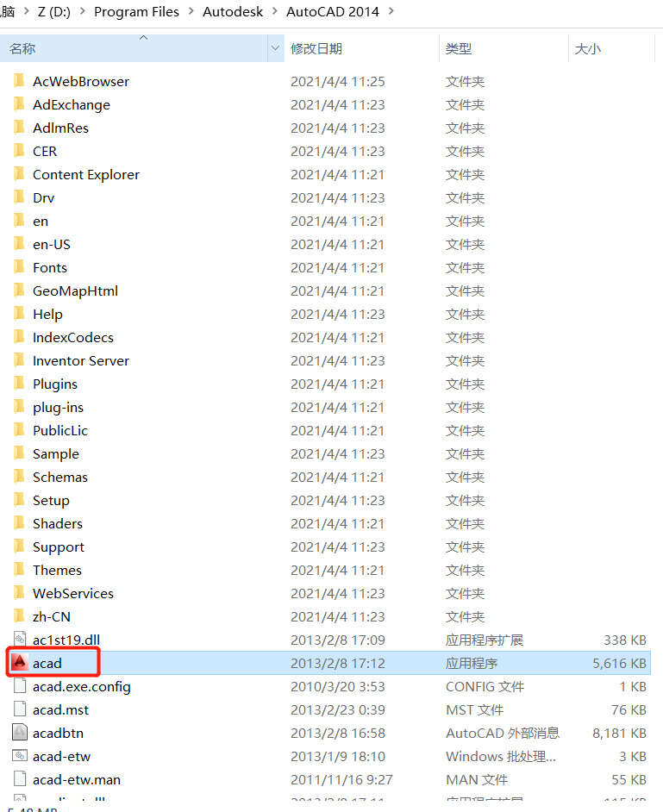This screenshot has width=663, height=812.
Task: Expand breadcrumb chevron after AutoCAD 2014
Action: 391,11
